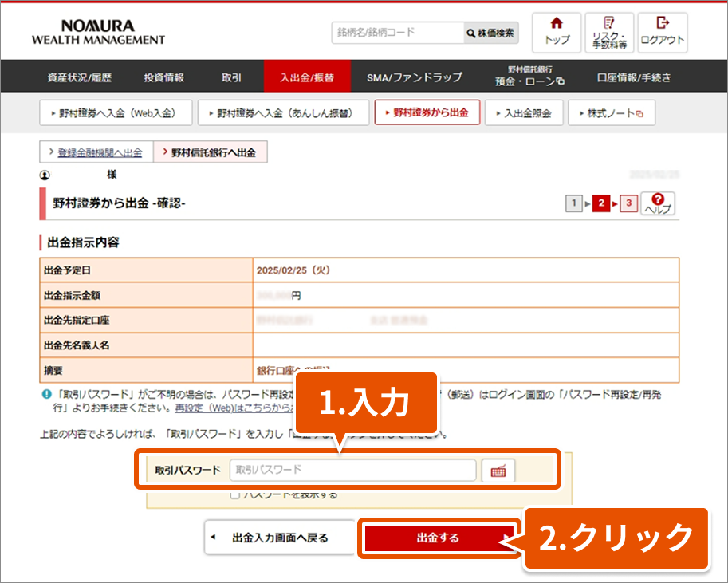Open the 投資情報 menu
The image size is (728, 583).
[163, 77]
